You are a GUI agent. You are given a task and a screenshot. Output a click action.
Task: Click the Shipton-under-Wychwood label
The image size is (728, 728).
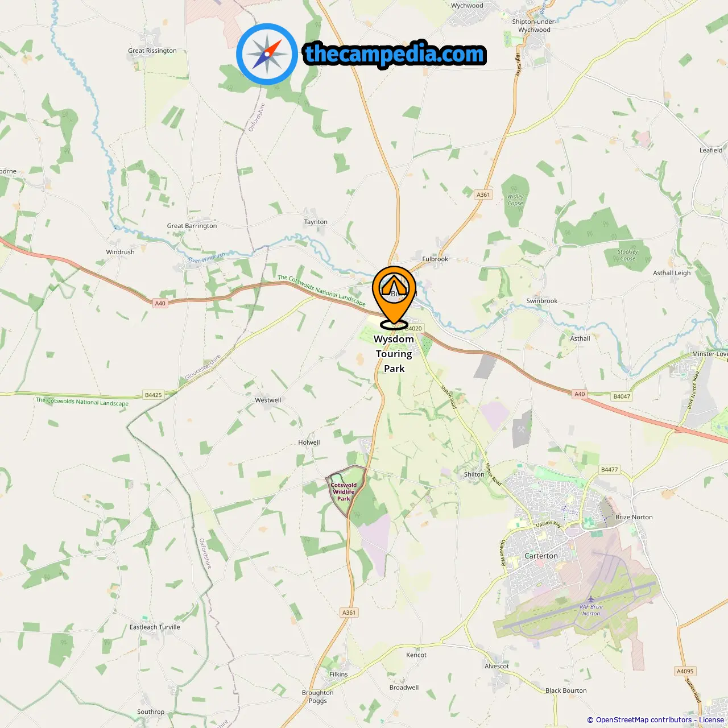tap(534, 26)
